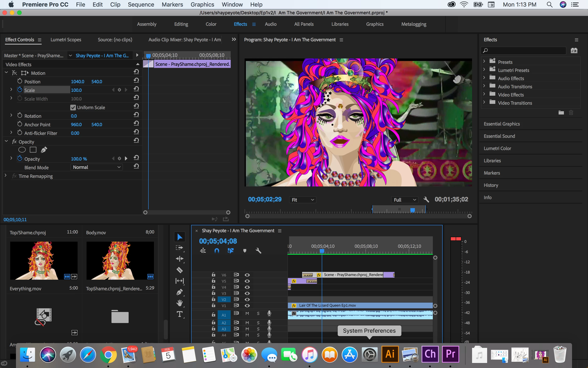Screen dimensions: 588x368
Task: Switch to the Editing workspace
Action: pyautogui.click(x=181, y=24)
